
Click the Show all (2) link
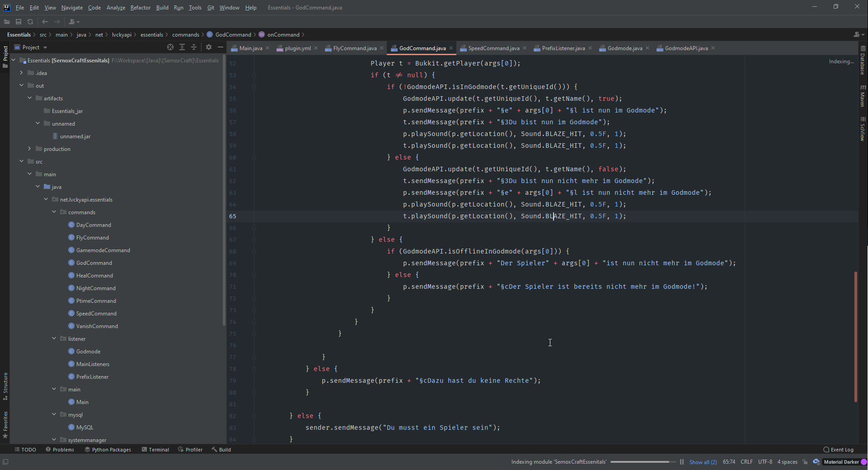(x=703, y=462)
